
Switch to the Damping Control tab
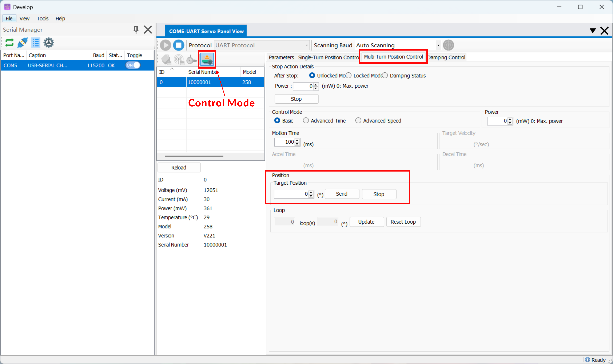(446, 57)
